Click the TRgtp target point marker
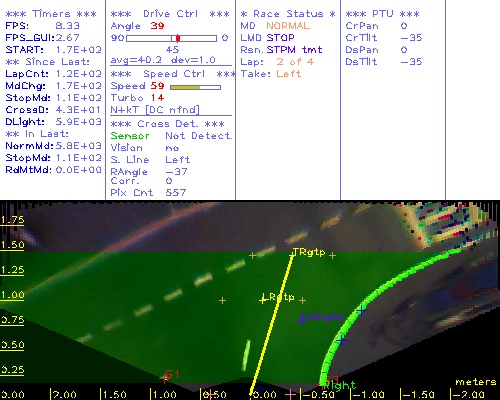 [x=293, y=254]
